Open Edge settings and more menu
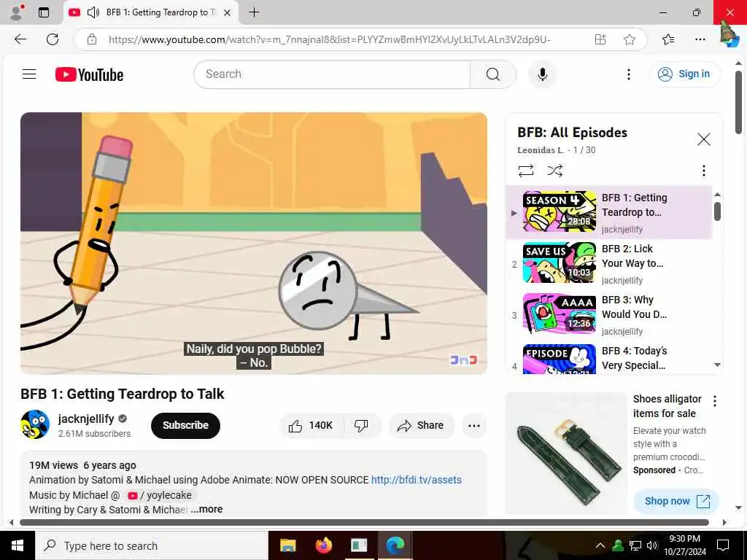 click(x=700, y=39)
